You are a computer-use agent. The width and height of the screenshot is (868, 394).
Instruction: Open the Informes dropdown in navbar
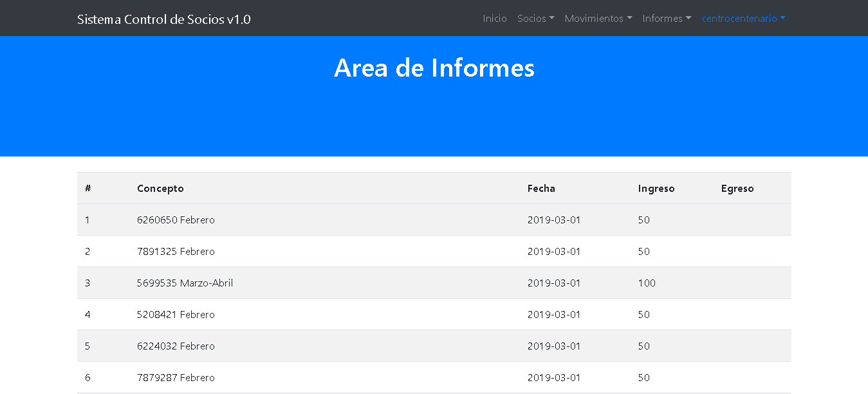(x=666, y=19)
